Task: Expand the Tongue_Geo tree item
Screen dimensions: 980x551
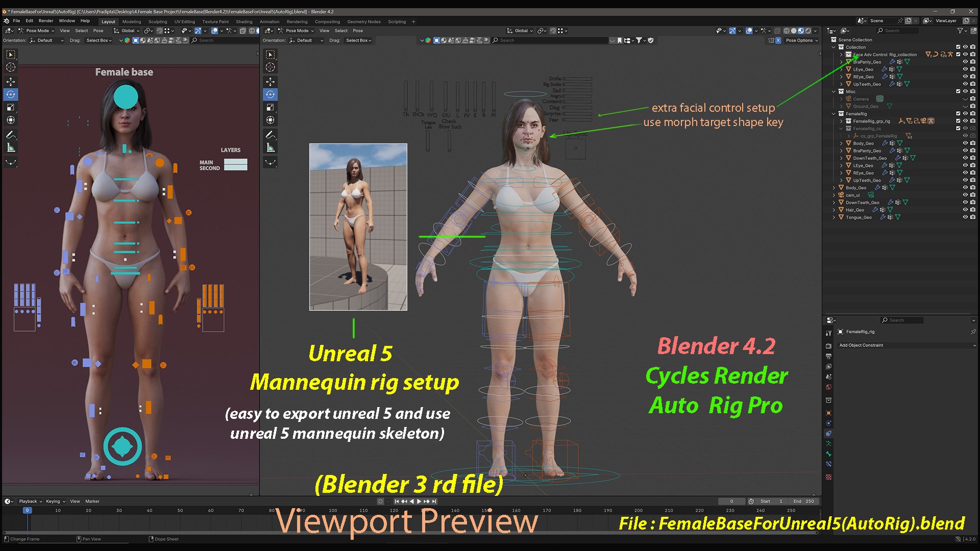Action: pyautogui.click(x=834, y=217)
